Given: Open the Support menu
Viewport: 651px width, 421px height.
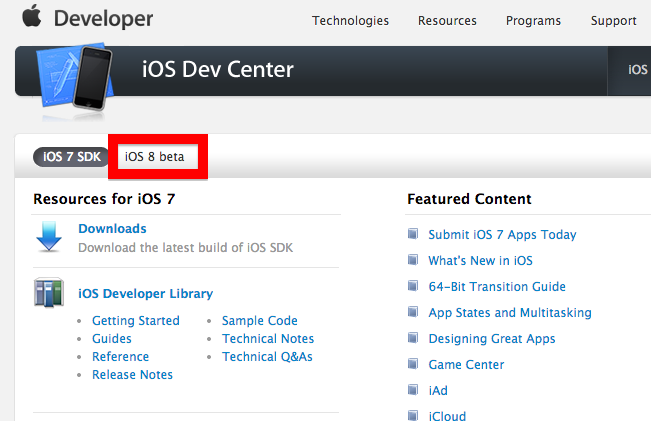Looking at the screenshot, I should click(x=614, y=20).
